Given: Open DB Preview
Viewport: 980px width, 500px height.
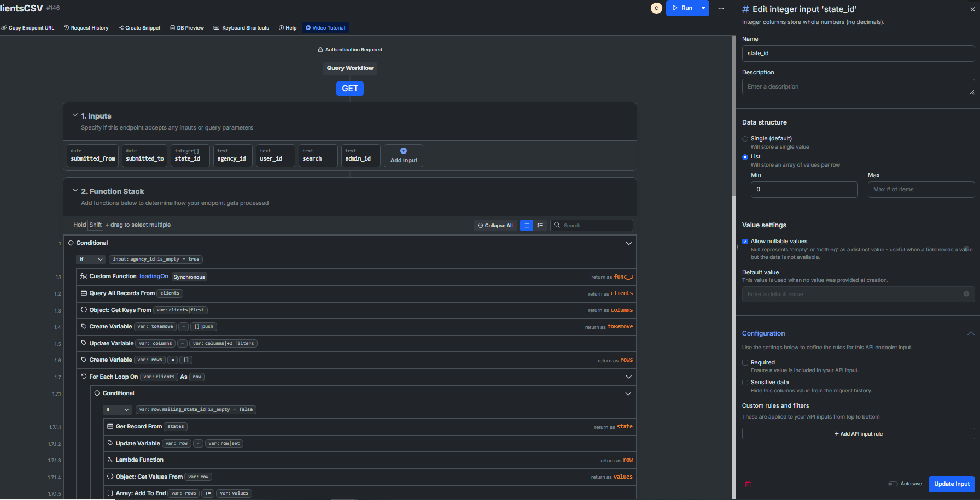Looking at the screenshot, I should (187, 28).
